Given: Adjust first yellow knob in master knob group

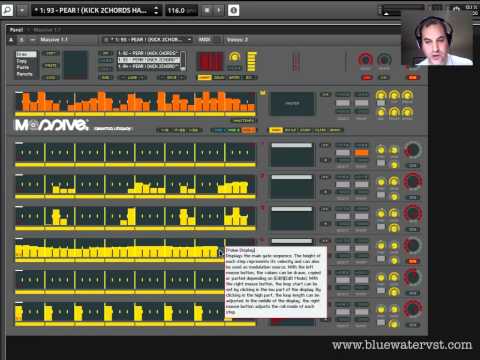Looking at the screenshot, I should pyautogui.click(x=381, y=96).
